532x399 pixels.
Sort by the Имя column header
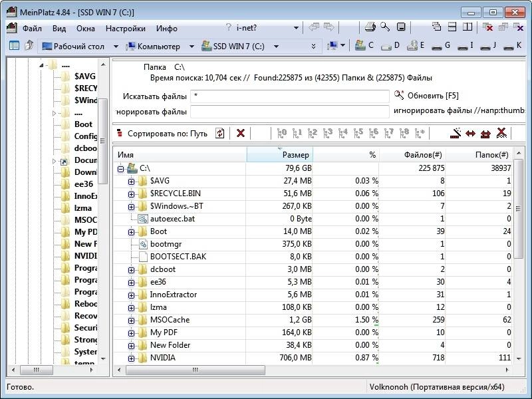(x=180, y=155)
